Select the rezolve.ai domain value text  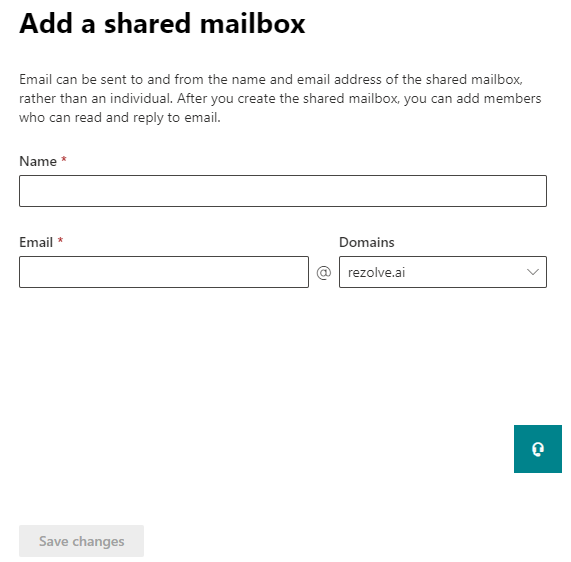[376, 272]
